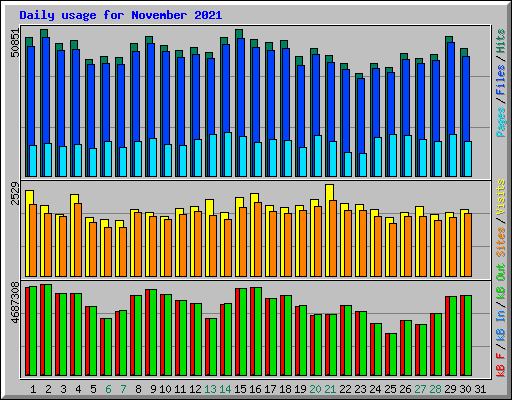
Task: Click weekend day label '27'
Action: click(420, 389)
